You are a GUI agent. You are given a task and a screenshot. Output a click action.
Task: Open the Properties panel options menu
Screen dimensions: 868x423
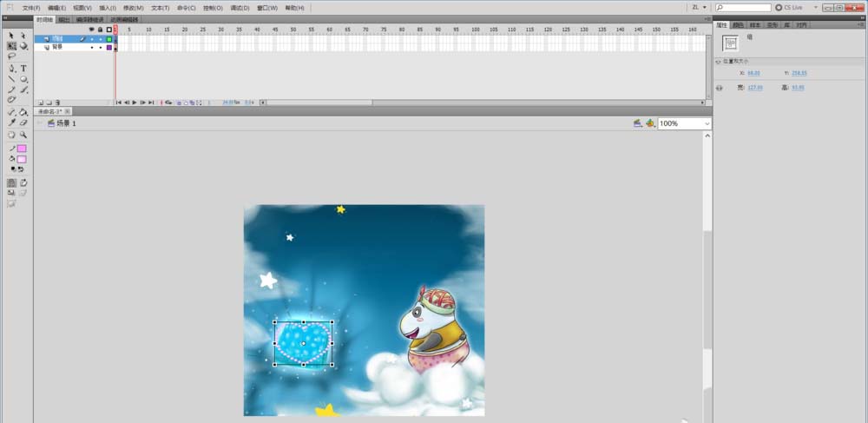click(x=862, y=25)
